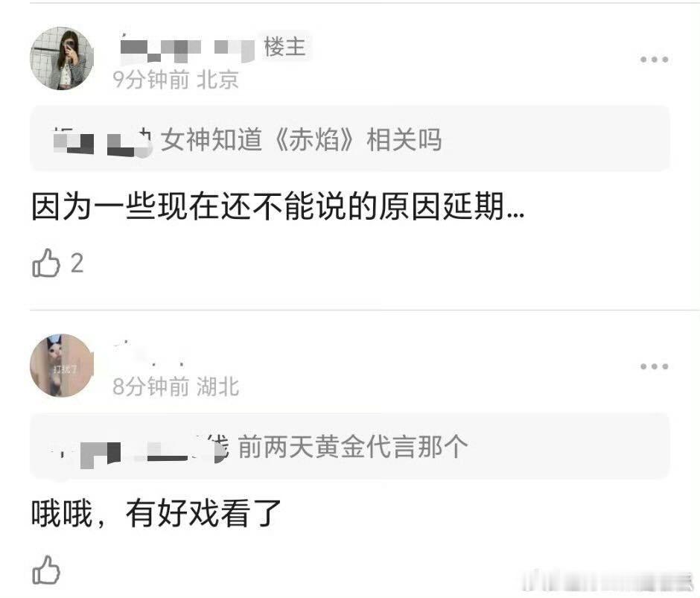The height and width of the screenshot is (598, 700).
Task: Open the cat avatar profile
Action: (62, 366)
